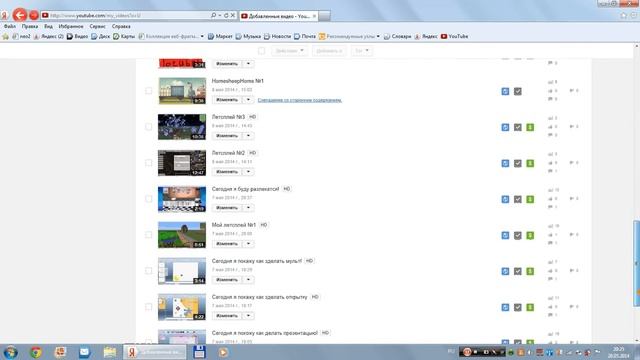Click green dollar monetization icon for Летсплей №2
640x360 pixels.
click(x=530, y=163)
